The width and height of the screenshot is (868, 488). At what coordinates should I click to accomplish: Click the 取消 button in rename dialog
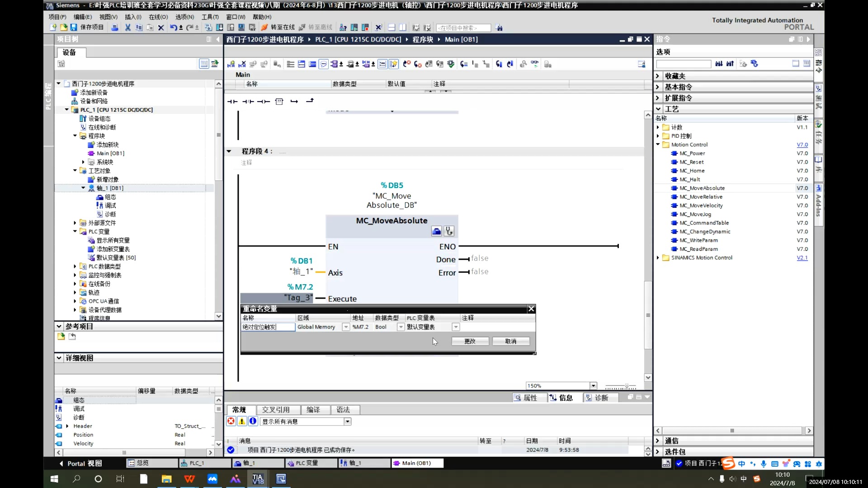(x=511, y=342)
